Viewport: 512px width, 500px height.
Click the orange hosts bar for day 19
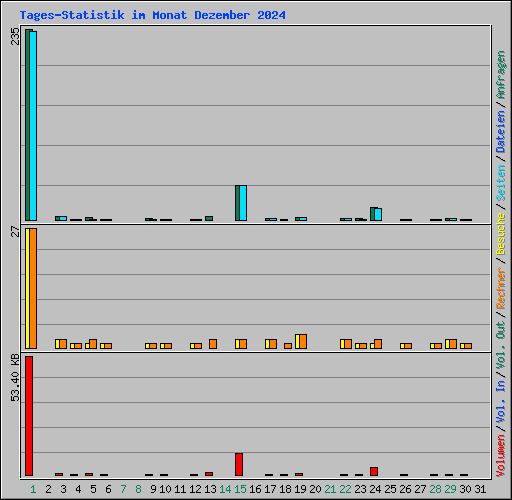[303, 341]
